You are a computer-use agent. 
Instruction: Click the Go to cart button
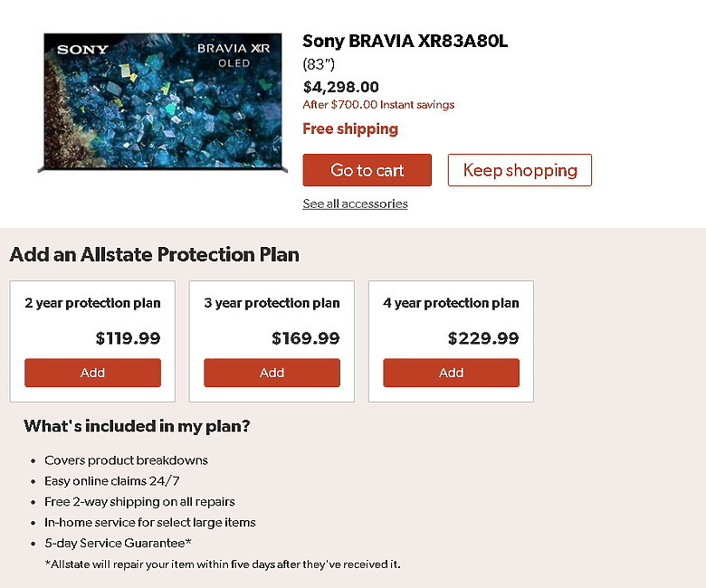[367, 170]
